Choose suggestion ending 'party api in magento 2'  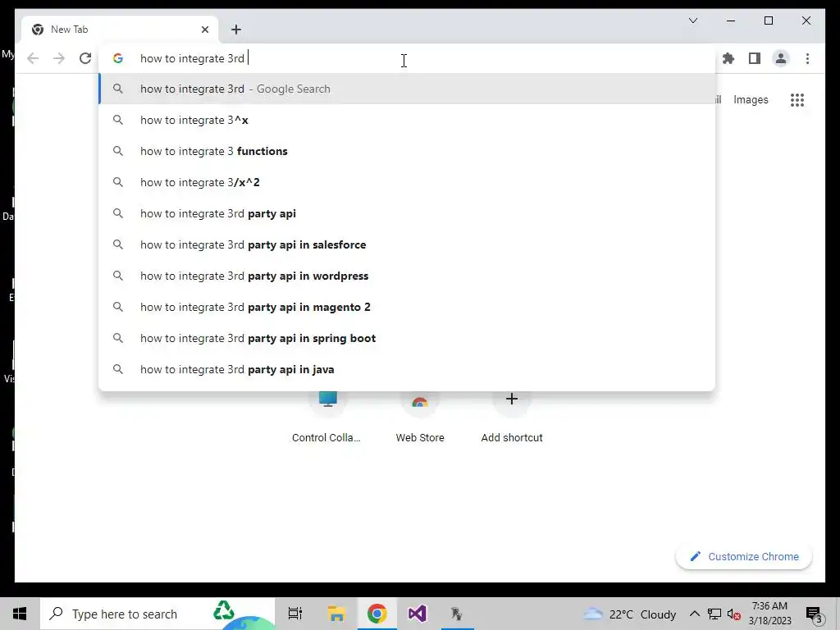407,307
